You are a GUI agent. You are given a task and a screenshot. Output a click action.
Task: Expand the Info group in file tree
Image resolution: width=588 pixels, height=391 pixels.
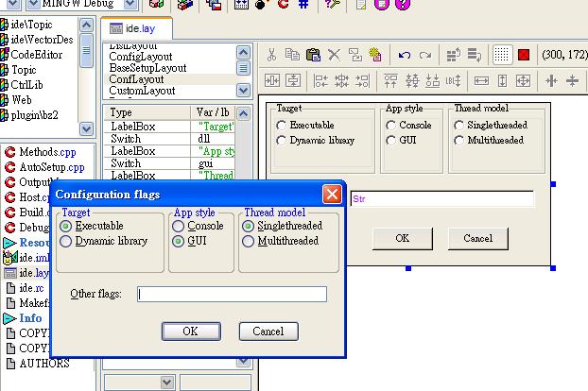pos(10,318)
